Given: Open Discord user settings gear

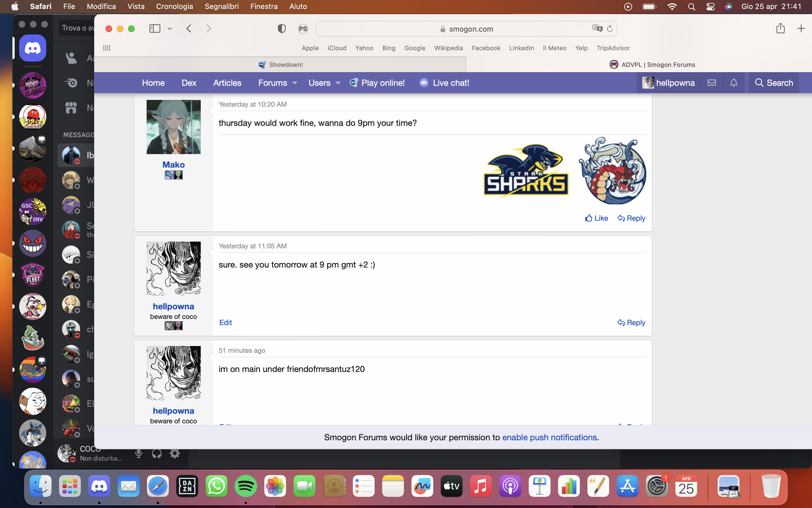Looking at the screenshot, I should tap(175, 454).
